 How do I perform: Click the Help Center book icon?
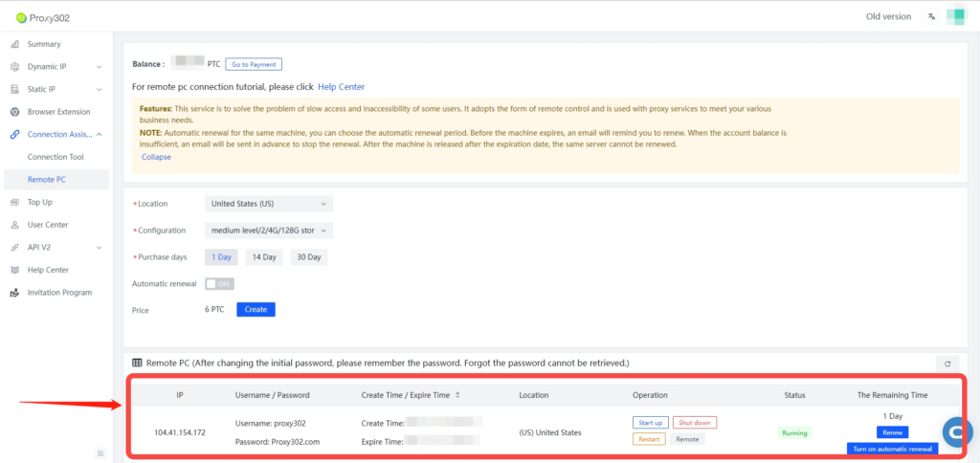coord(15,270)
